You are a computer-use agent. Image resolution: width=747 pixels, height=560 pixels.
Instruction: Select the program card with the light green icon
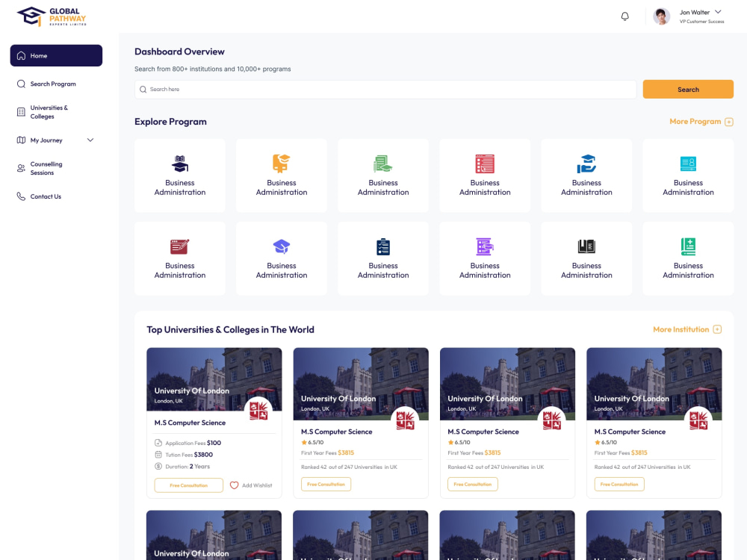coord(383,175)
